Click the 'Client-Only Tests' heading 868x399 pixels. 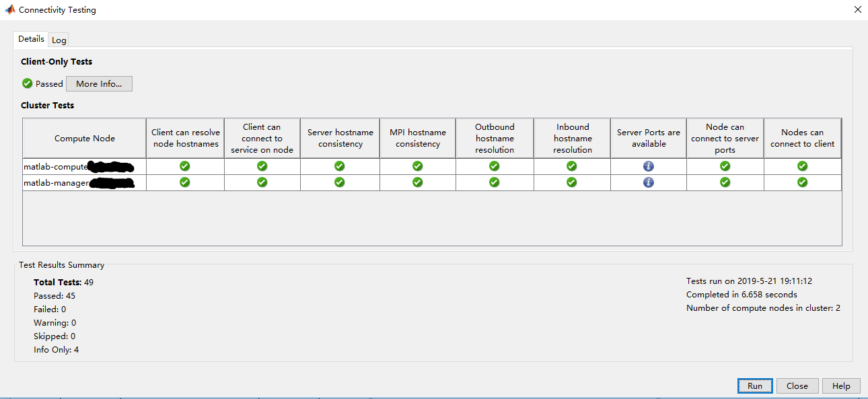coord(57,62)
